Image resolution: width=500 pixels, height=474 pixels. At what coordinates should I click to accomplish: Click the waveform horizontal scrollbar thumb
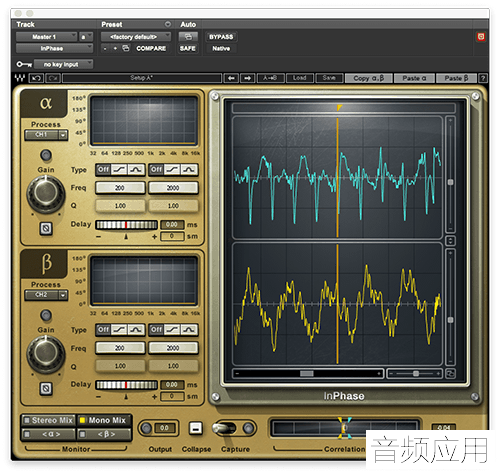pos(306,374)
